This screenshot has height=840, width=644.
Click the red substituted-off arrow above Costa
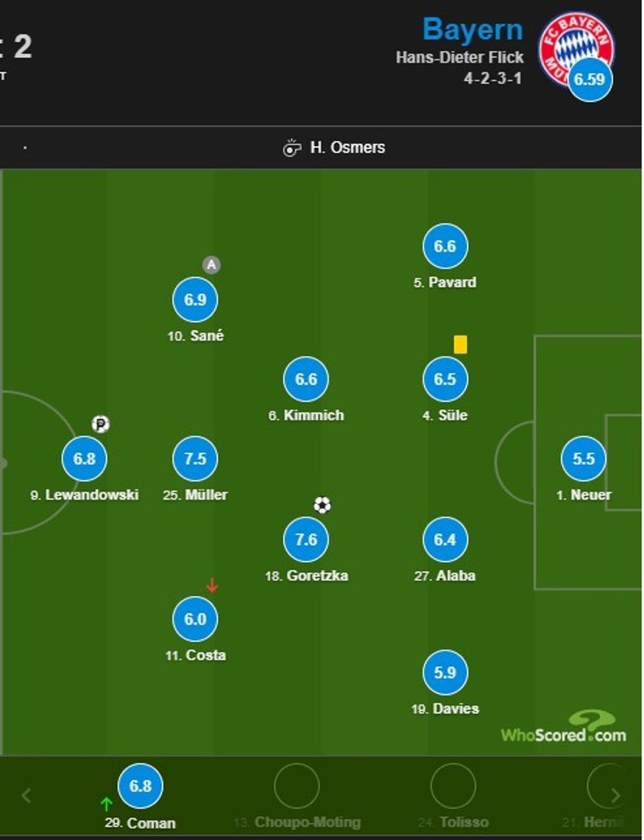[x=212, y=585]
